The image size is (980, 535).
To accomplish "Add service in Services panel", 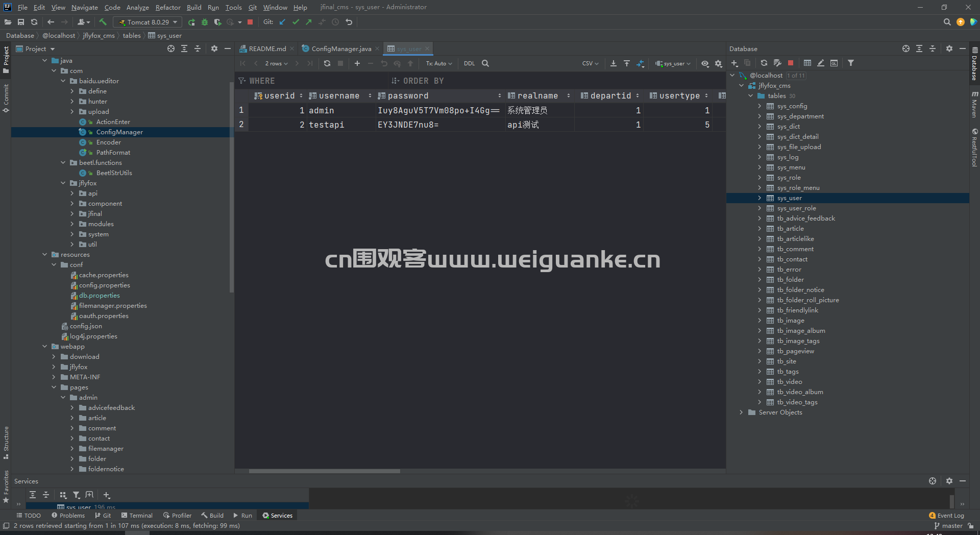I will [107, 495].
